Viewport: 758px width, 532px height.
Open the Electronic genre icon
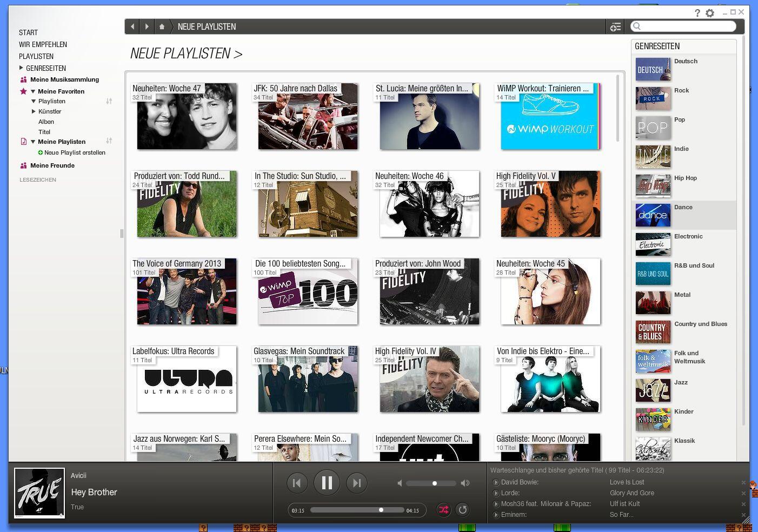(x=653, y=244)
